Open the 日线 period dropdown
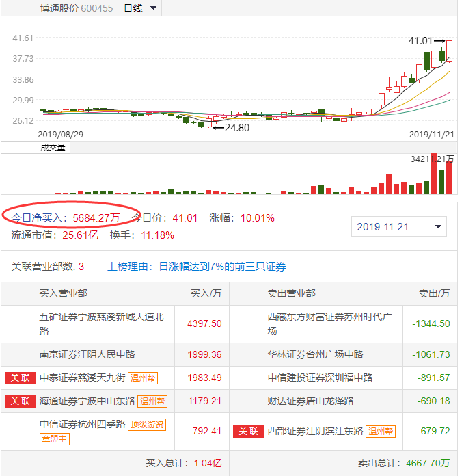The image size is (464, 476). 140,8
